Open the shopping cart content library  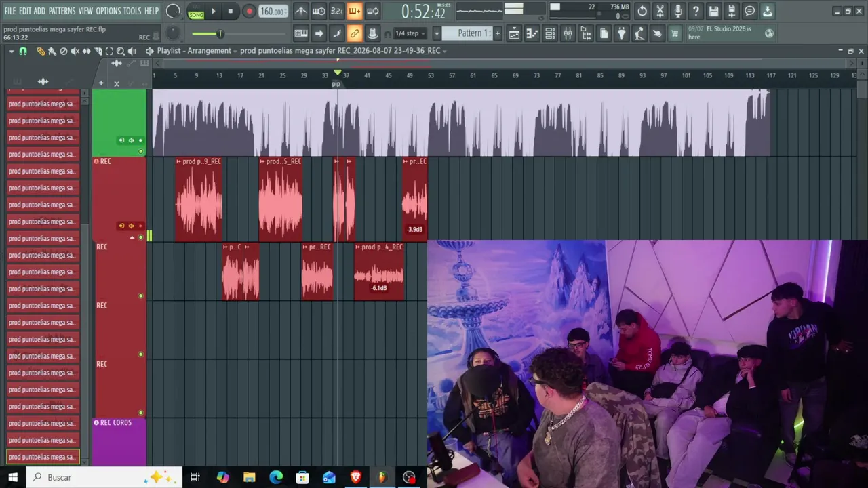675,33
